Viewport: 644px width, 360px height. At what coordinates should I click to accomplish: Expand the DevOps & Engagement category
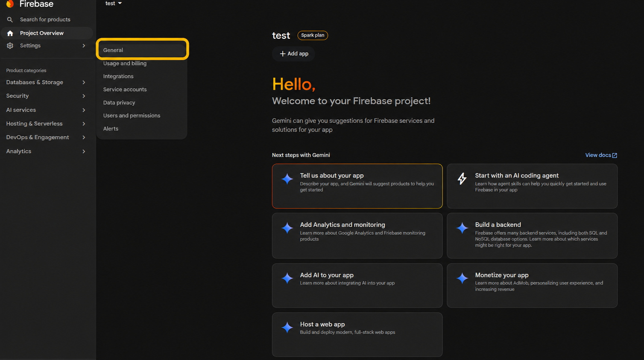pos(46,137)
